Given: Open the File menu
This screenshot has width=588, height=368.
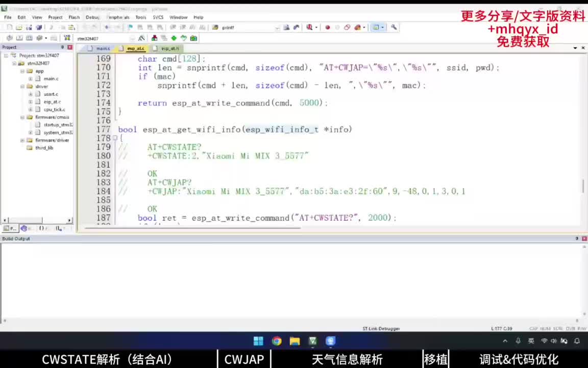Looking at the screenshot, I should (8, 17).
